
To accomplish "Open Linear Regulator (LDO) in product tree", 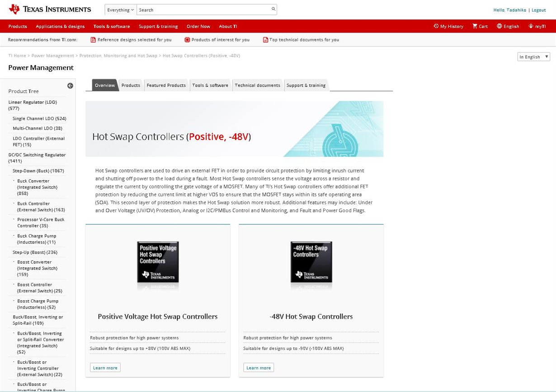I will coord(33,105).
